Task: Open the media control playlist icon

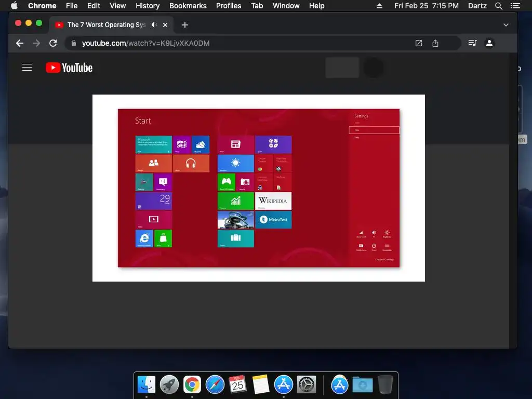Action: pos(472,43)
